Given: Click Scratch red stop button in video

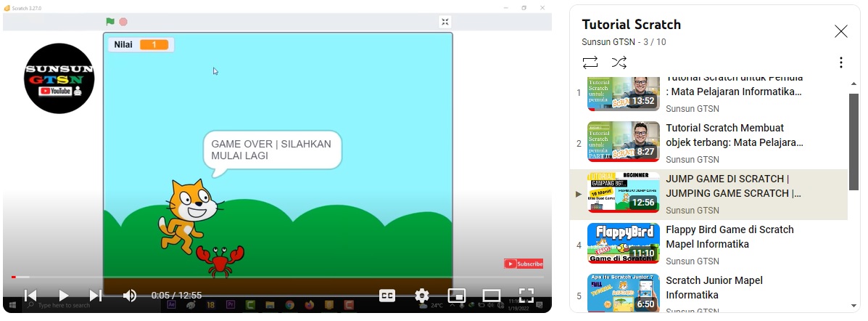Looking at the screenshot, I should (123, 22).
